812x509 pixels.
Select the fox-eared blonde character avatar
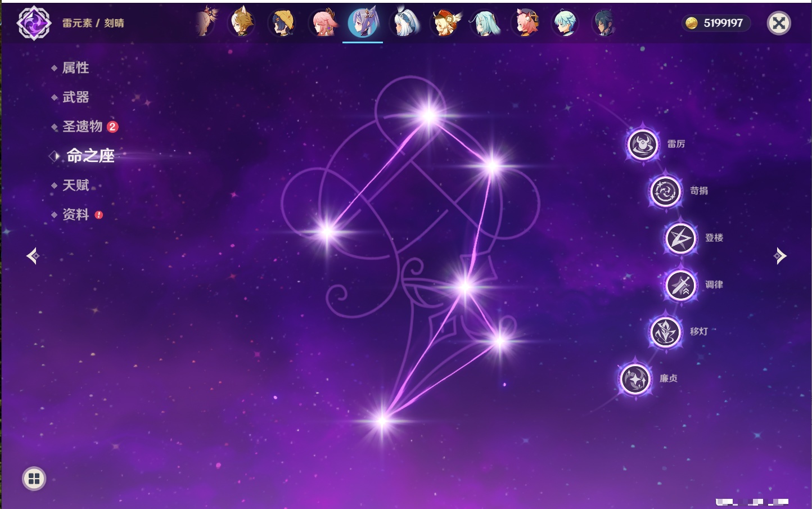pos(241,23)
